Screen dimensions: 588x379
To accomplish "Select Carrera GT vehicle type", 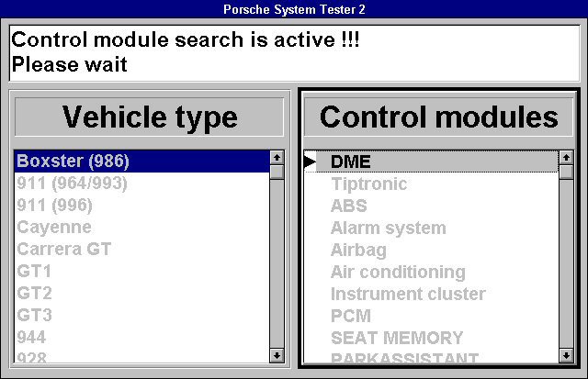I will pyautogui.click(x=64, y=250).
